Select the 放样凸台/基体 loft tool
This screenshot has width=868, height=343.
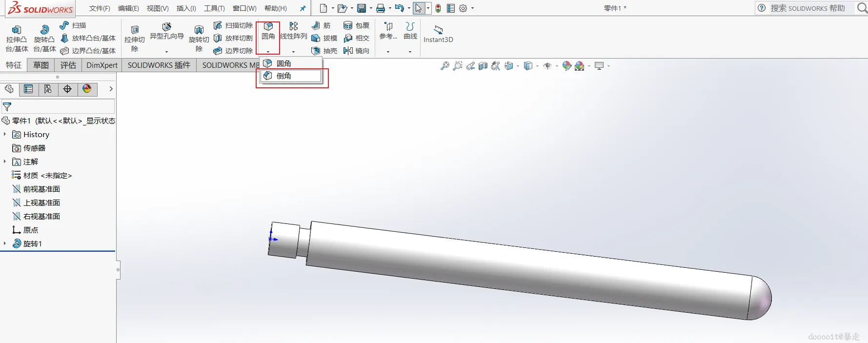click(88, 38)
